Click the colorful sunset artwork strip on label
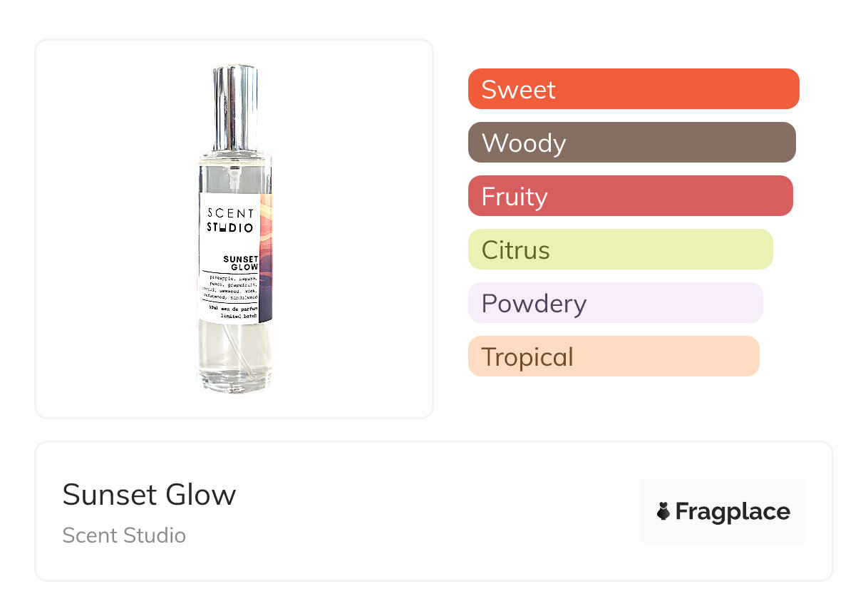Viewport: 868px width, 616px height. point(265,257)
